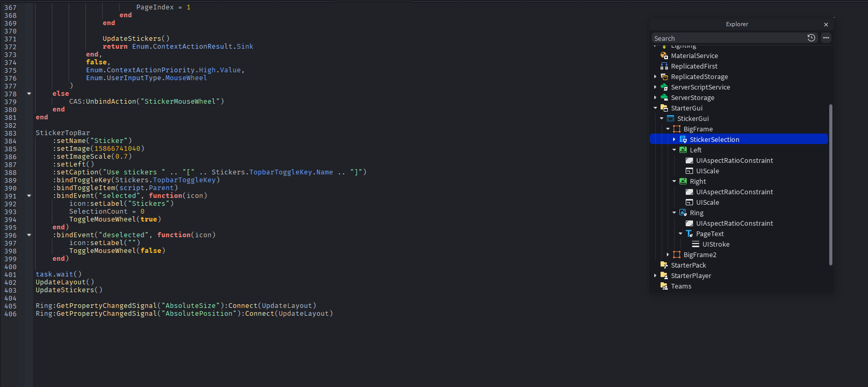Click "UpdateStickers()" on line 371
This screenshot has height=387, width=868.
(136, 39)
